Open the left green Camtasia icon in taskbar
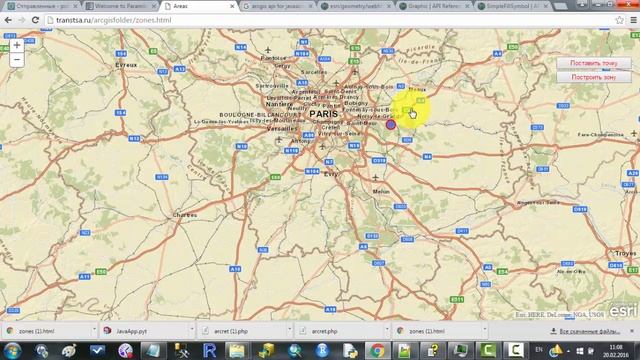 pos(488,351)
